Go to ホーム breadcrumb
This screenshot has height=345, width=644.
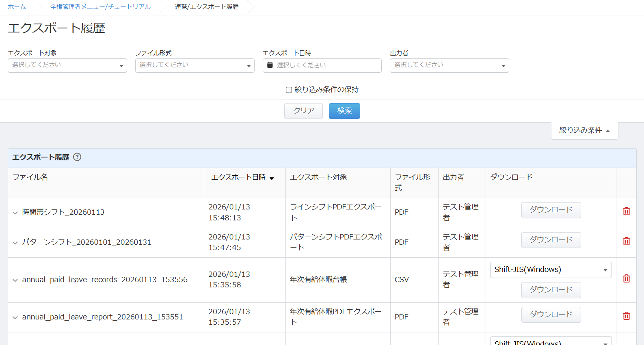[17, 7]
